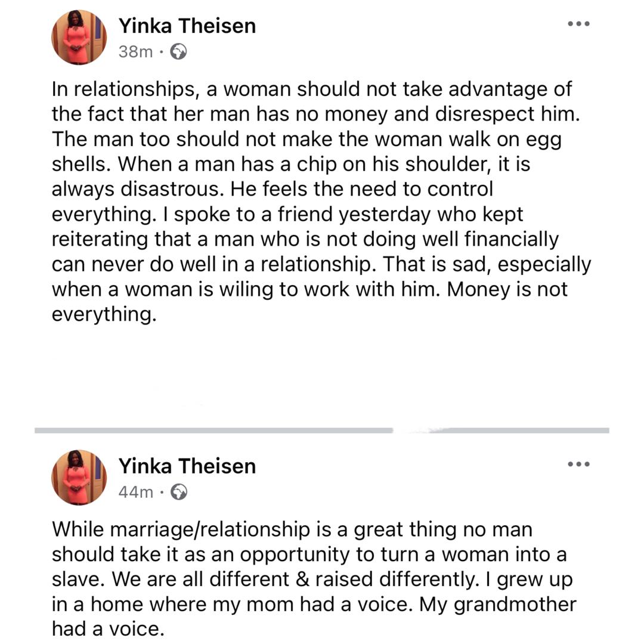Image resolution: width=644 pixels, height=644 pixels.
Task: Click the line starting 'While marriage/relationship'
Action: pos(292,529)
